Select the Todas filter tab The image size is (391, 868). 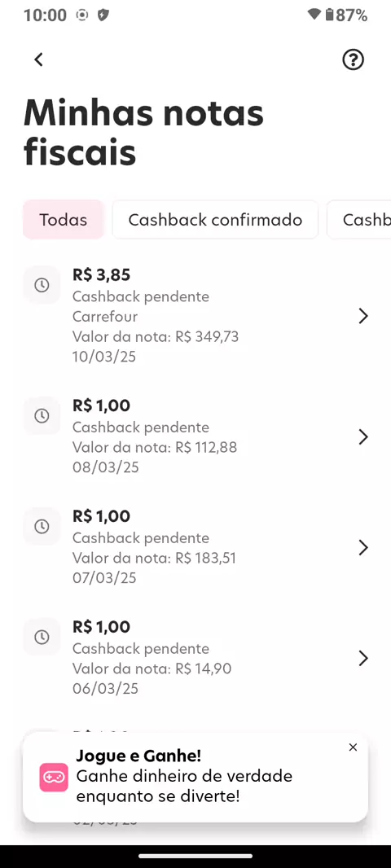(x=64, y=220)
